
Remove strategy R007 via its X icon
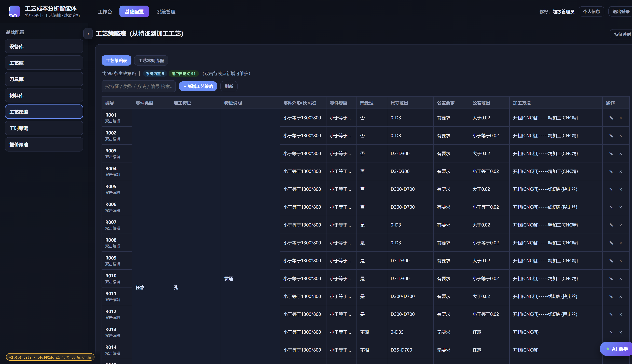[621, 225]
